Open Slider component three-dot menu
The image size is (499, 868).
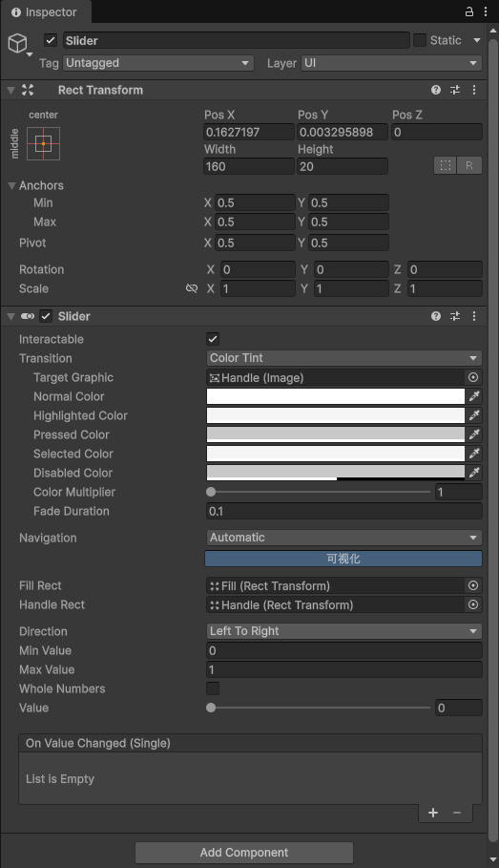[474, 316]
